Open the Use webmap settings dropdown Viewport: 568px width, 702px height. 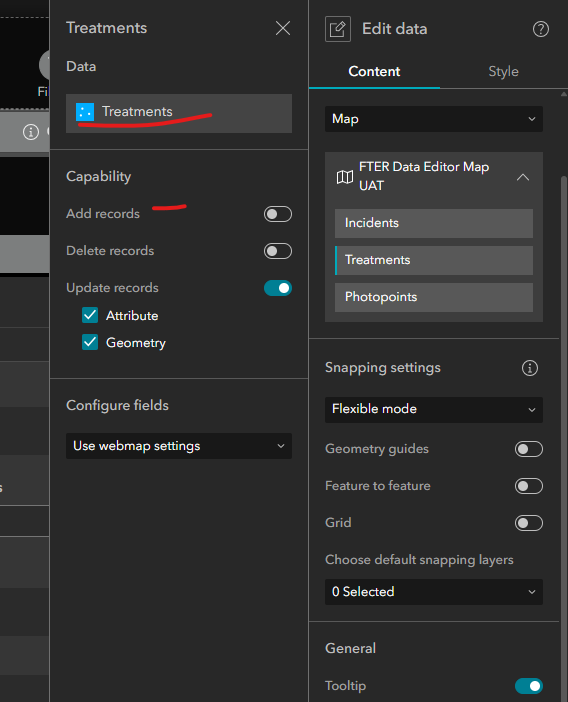179,446
